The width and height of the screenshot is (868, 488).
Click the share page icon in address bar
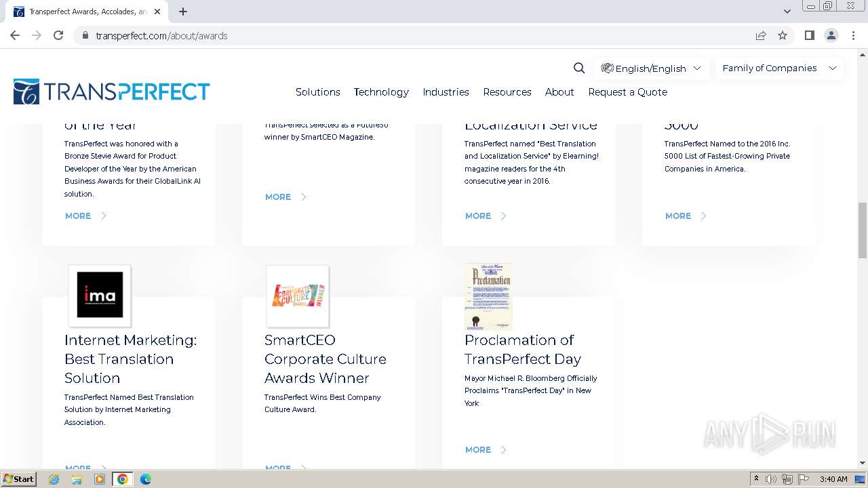click(761, 35)
